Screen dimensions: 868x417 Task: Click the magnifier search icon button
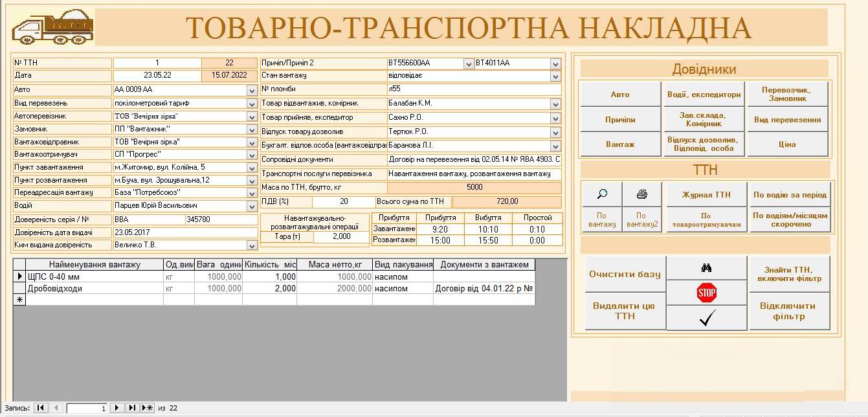[602, 194]
